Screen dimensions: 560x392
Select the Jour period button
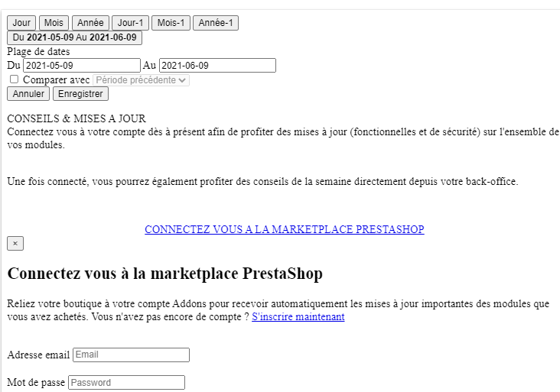tap(21, 23)
